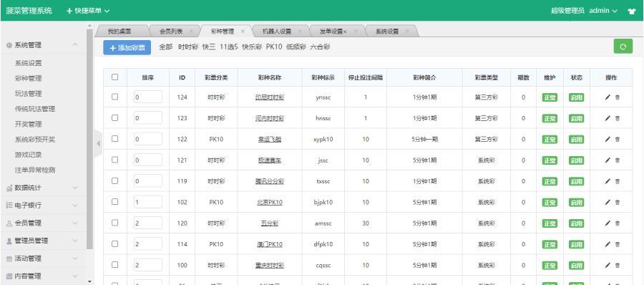Collapse the 系统管理 sidebar section
Image resolution: width=644 pixels, height=285 pixels.
43,46
